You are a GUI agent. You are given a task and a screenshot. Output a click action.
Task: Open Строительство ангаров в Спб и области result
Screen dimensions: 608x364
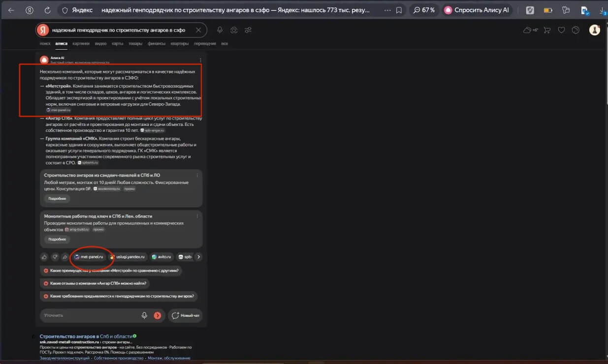tap(86, 336)
